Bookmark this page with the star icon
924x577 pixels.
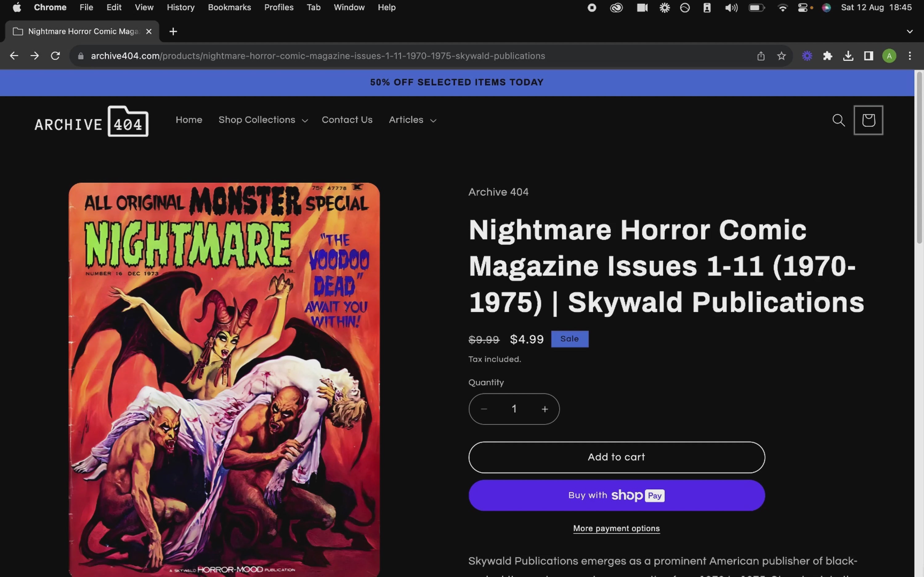[781, 56]
